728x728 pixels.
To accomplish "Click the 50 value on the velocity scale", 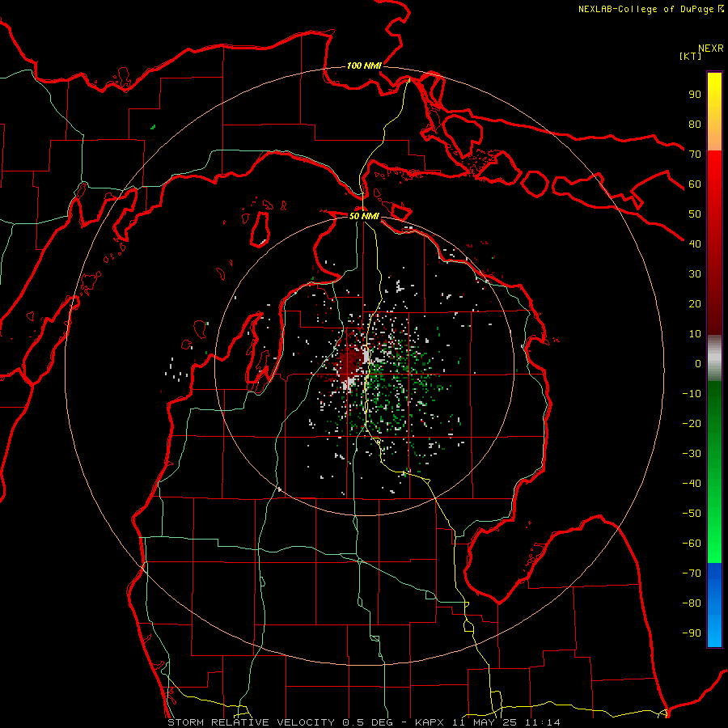I will point(695,214).
